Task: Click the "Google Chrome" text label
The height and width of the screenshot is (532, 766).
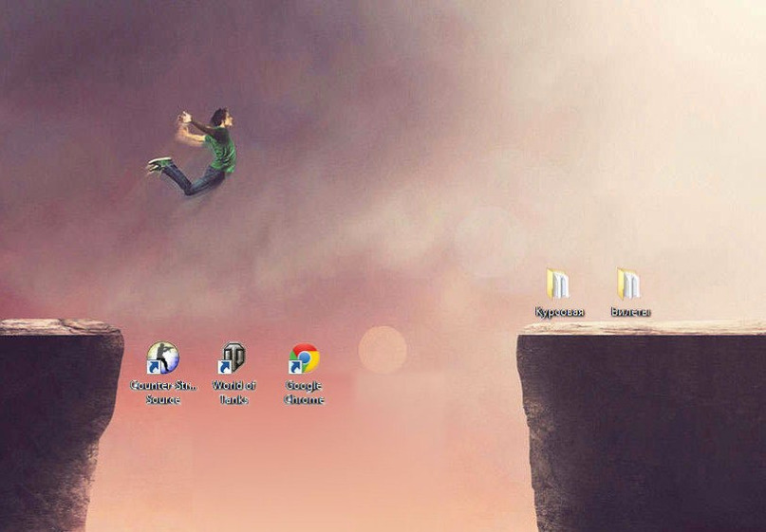Action: tap(304, 393)
